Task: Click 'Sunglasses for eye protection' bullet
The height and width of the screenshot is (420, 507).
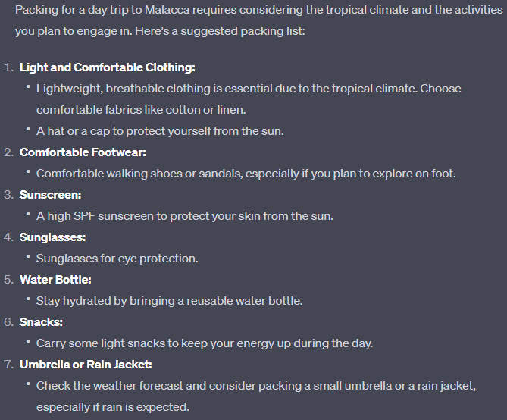Action: (x=117, y=259)
